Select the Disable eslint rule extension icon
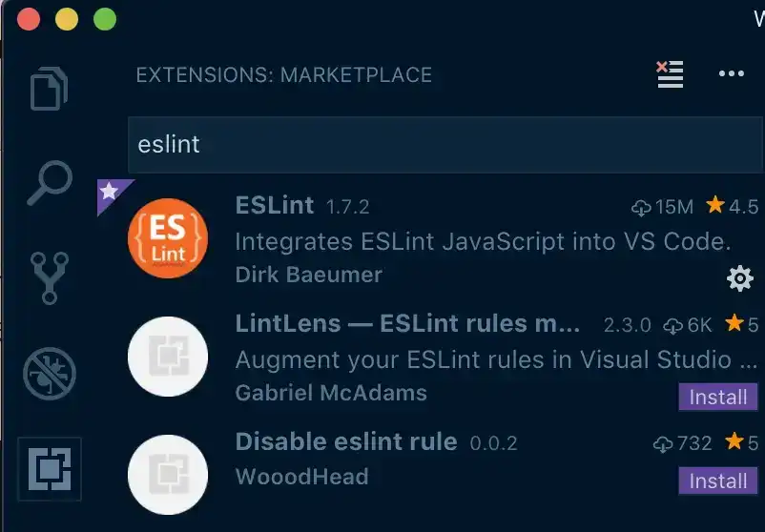Viewport: 765px width, 532px height. 168,475
